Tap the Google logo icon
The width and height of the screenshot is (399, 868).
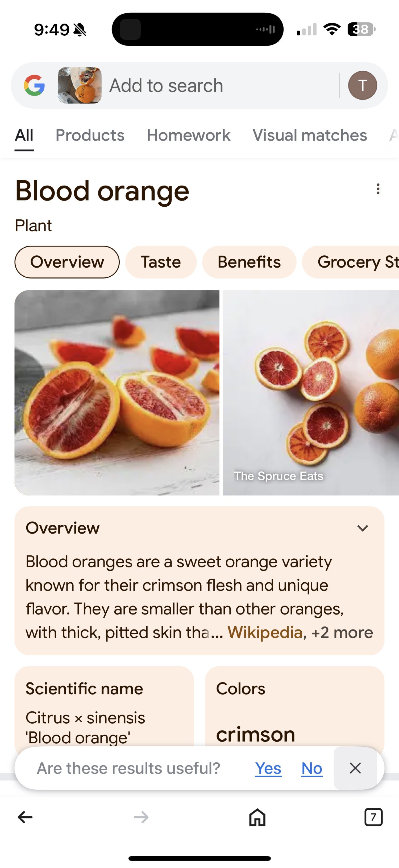pos(34,85)
